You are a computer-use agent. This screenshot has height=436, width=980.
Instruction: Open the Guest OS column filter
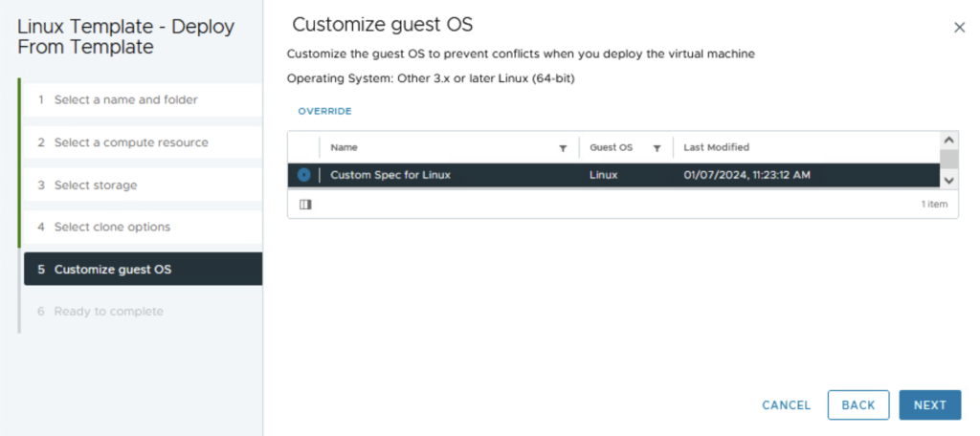pyautogui.click(x=657, y=148)
